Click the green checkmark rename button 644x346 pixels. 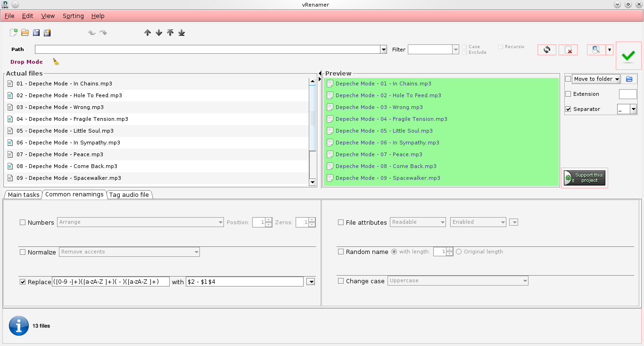(628, 56)
